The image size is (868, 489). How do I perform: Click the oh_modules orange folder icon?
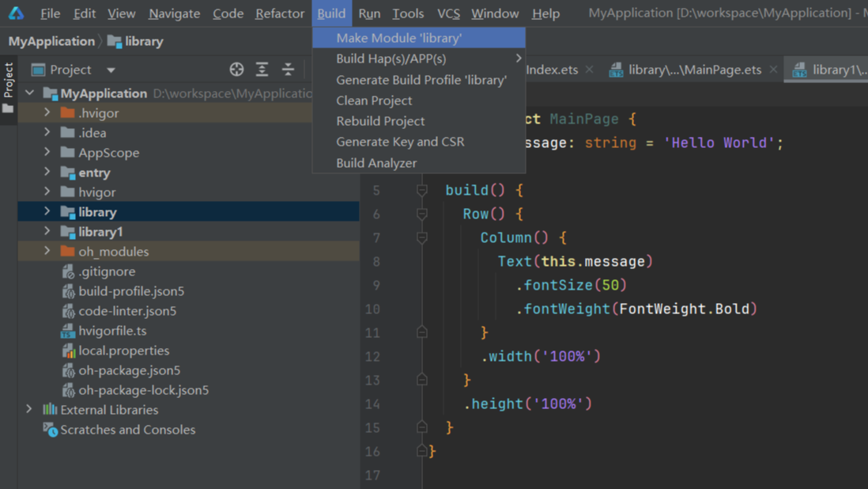click(67, 252)
